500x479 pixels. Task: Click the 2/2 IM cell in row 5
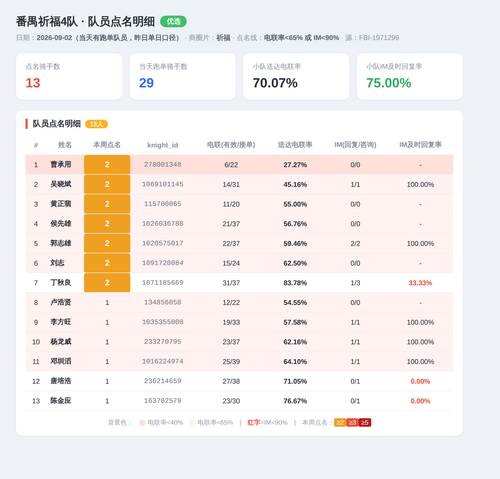[355, 243]
